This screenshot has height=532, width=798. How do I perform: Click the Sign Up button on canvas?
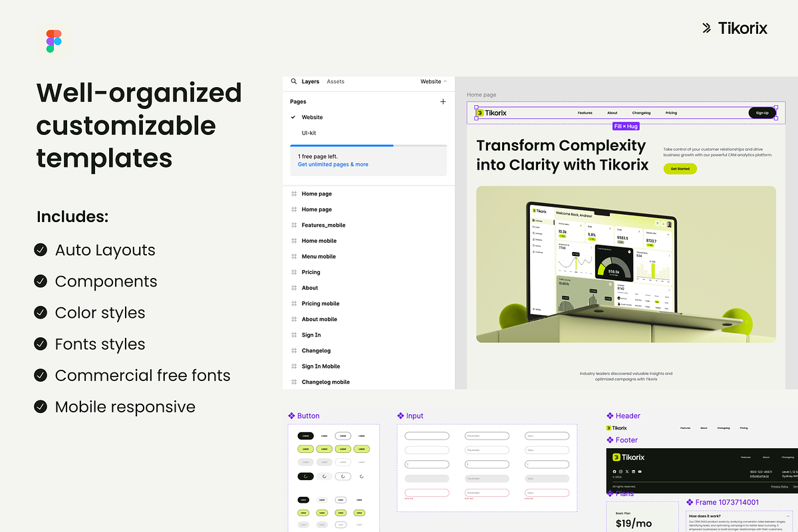[762, 113]
